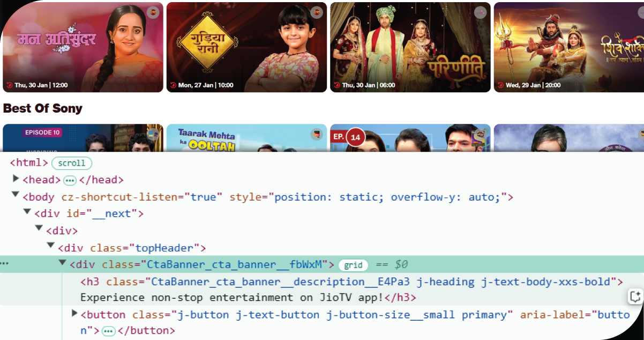
Task: Click channel logo icon on Gudiya Rani thumbnail
Action: 317,12
